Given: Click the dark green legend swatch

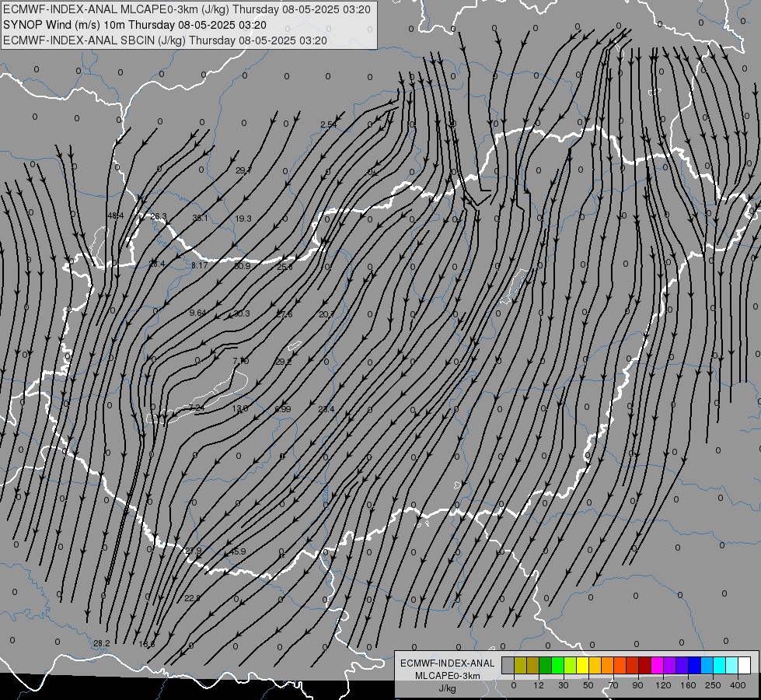Looking at the screenshot, I should coord(545,665).
